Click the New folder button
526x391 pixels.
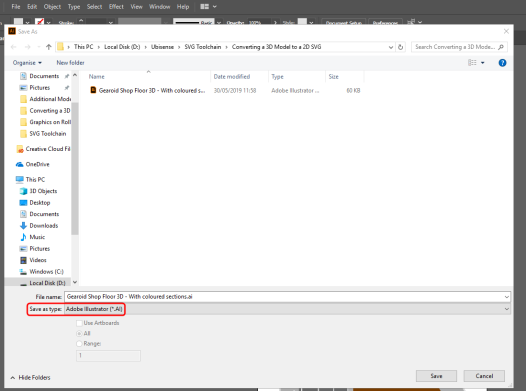[70, 63]
